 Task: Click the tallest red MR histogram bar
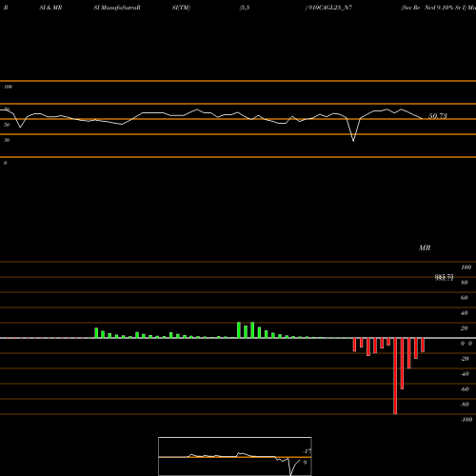pyautogui.click(x=395, y=376)
